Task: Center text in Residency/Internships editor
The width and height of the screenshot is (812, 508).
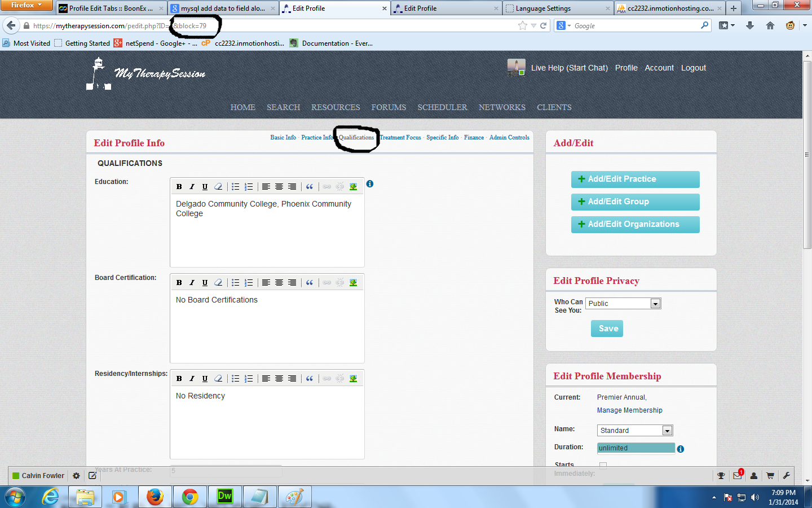Action: pos(279,379)
